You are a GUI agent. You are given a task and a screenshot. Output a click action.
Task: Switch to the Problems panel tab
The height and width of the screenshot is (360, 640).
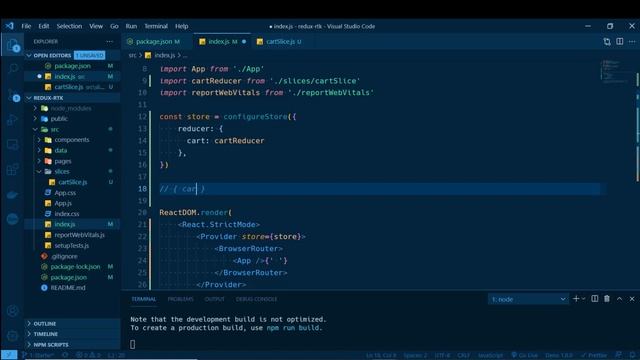tap(180, 299)
